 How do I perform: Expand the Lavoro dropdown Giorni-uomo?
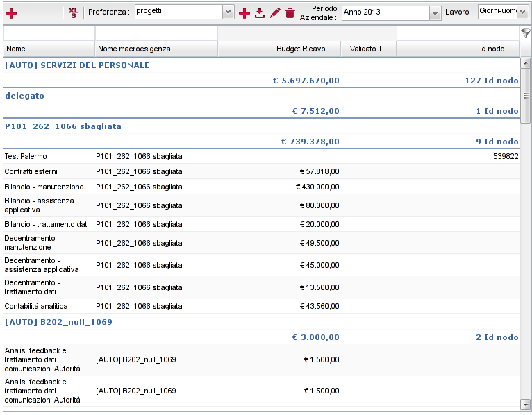pyautogui.click(x=523, y=12)
